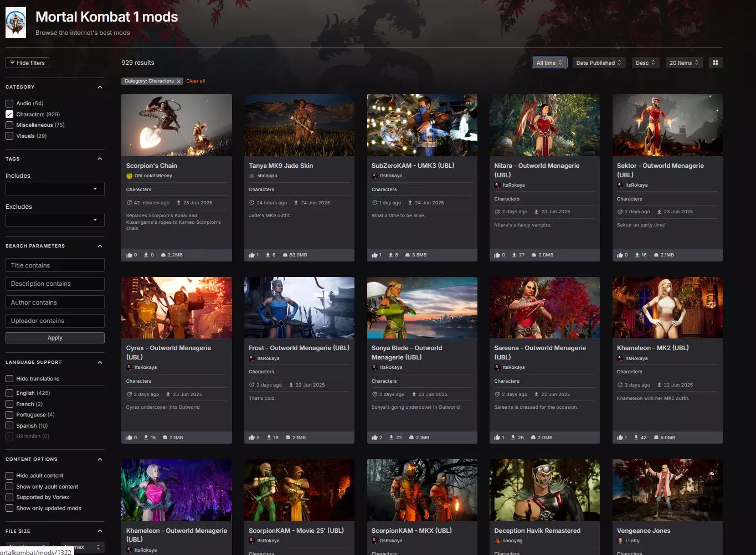Image resolution: width=756 pixels, height=555 pixels.
Task: Open the Tags Includes dropdown
Action: (55, 189)
